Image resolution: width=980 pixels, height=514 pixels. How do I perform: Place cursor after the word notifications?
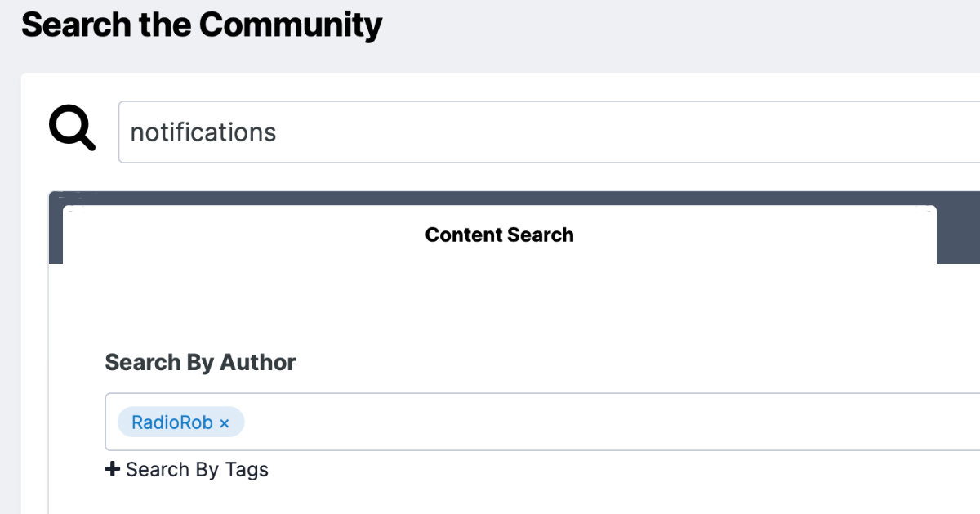pyautogui.click(x=278, y=132)
